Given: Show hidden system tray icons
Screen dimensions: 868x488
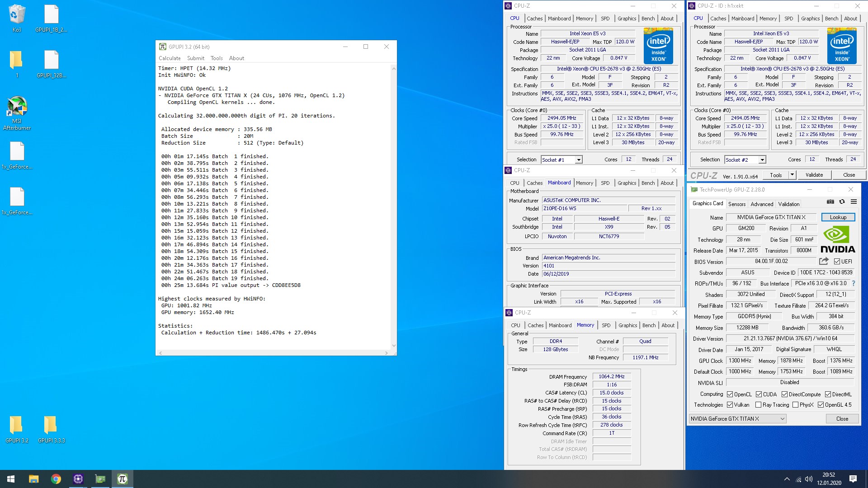Looking at the screenshot, I should coord(787,479).
